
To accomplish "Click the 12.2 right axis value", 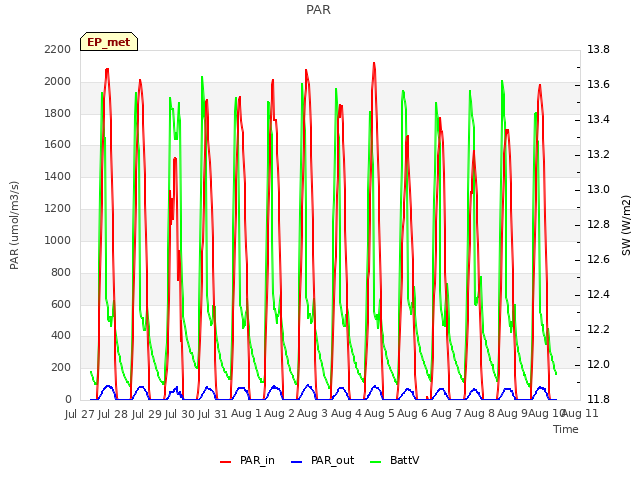I will pos(598,329).
